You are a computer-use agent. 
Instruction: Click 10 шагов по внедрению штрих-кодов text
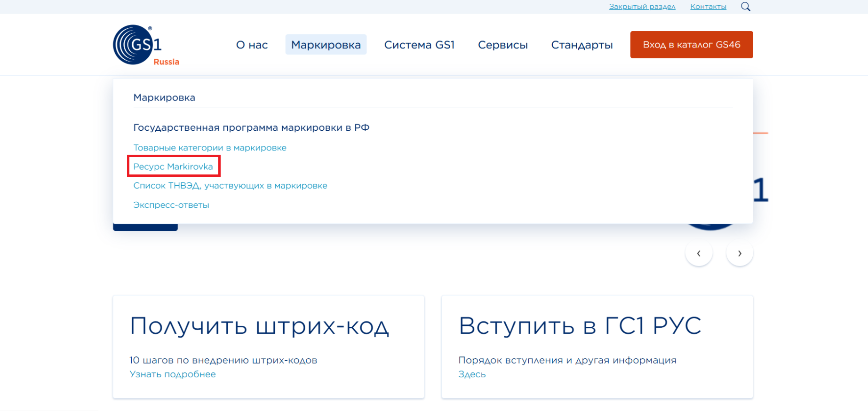pos(223,360)
